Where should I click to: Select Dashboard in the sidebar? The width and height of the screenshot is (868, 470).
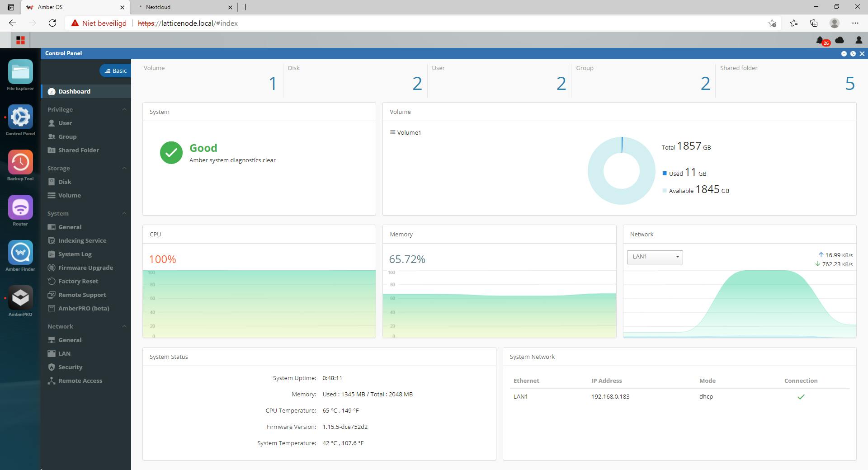point(86,91)
